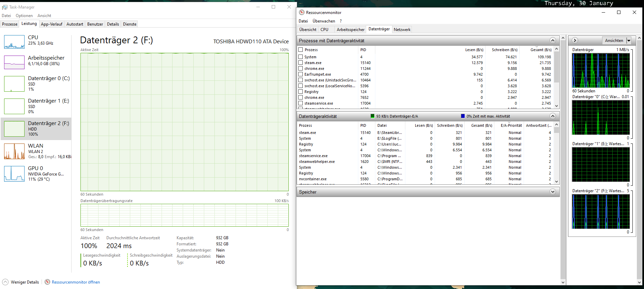
Task: Click Thursday, 30 January date widget
Action: pos(579,3)
